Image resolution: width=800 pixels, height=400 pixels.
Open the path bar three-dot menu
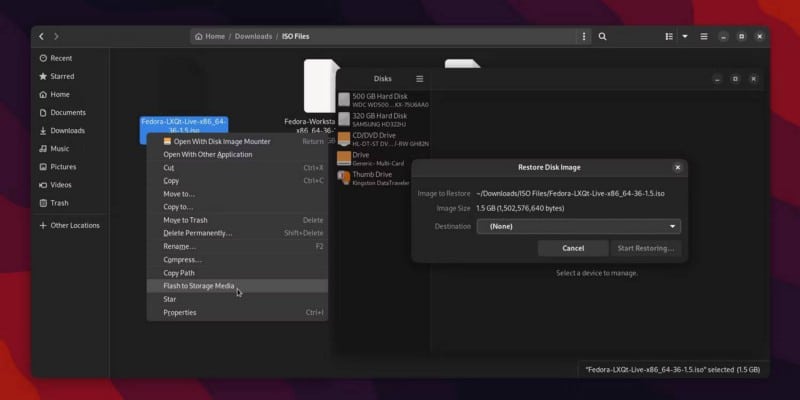coord(584,37)
